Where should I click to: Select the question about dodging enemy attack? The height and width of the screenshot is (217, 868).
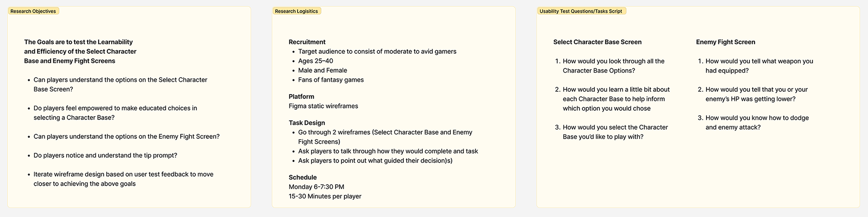click(757, 123)
